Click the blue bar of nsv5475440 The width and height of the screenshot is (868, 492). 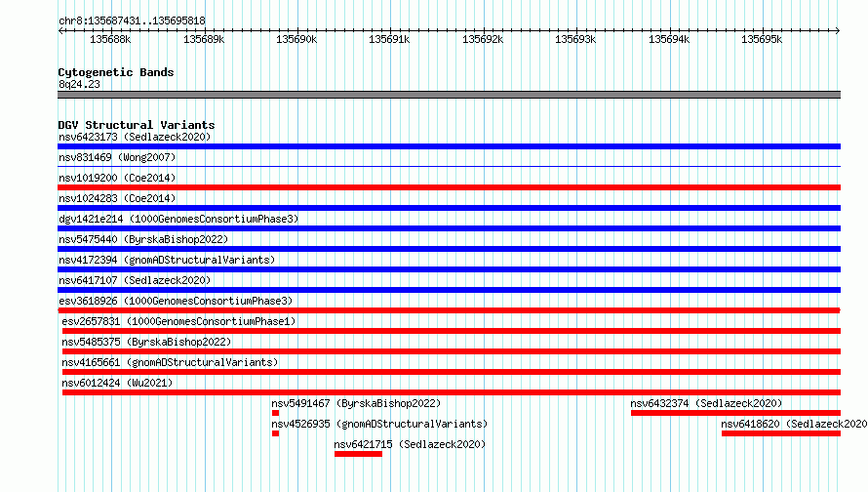click(x=449, y=249)
